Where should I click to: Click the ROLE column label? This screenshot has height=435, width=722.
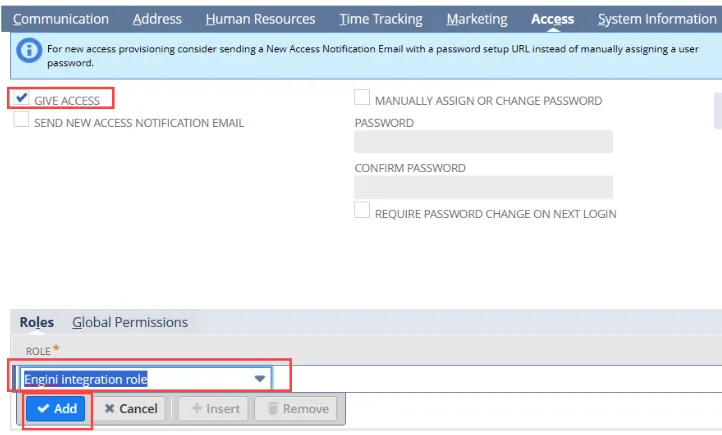(38, 351)
